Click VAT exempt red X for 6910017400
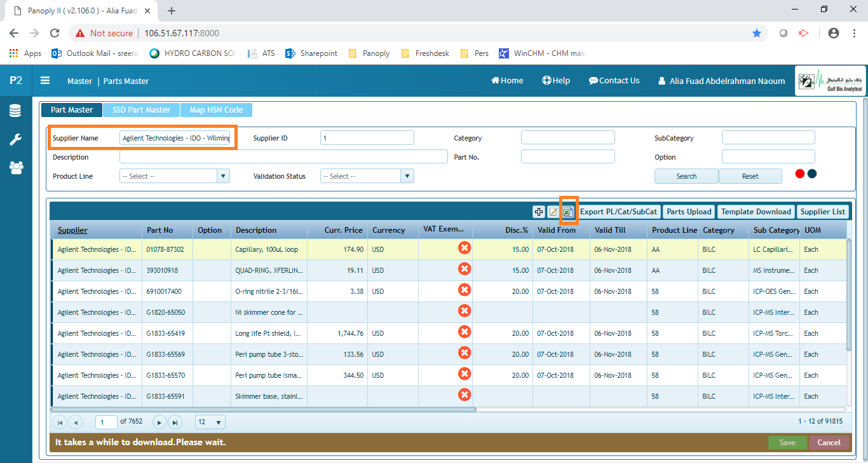Image resolution: width=868 pixels, height=463 pixels. click(x=465, y=290)
